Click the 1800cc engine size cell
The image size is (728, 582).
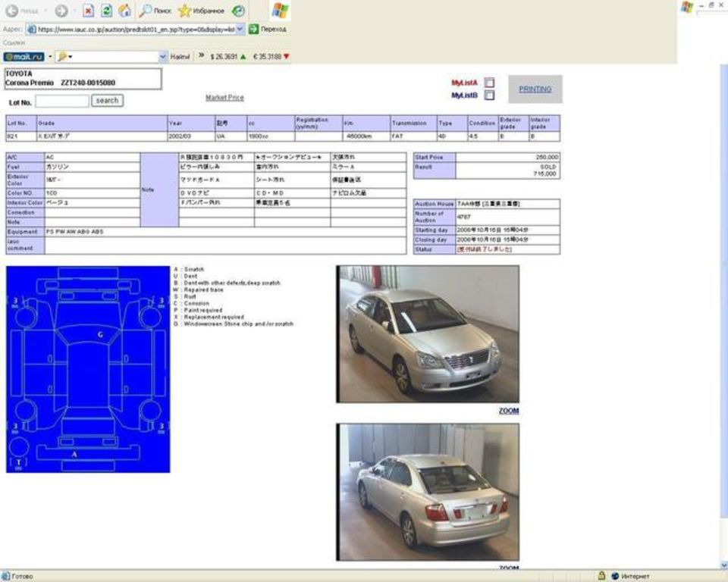pyautogui.click(x=271, y=136)
